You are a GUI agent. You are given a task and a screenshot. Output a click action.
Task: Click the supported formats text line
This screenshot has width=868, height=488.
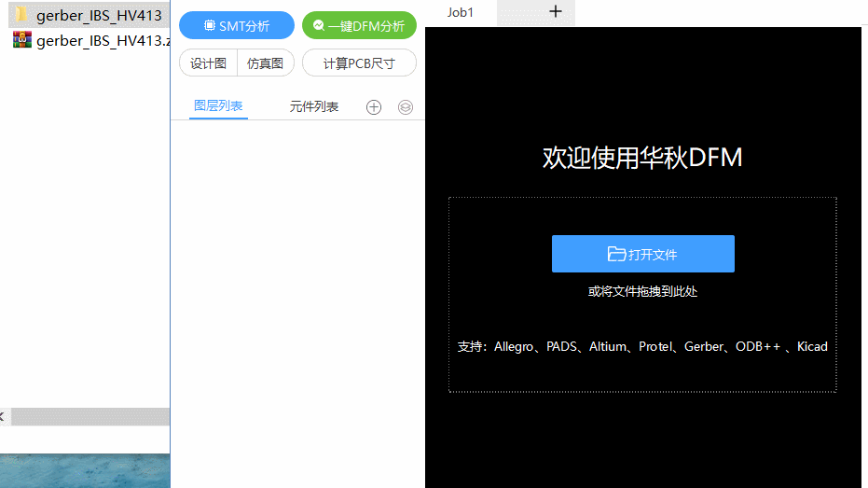642,347
